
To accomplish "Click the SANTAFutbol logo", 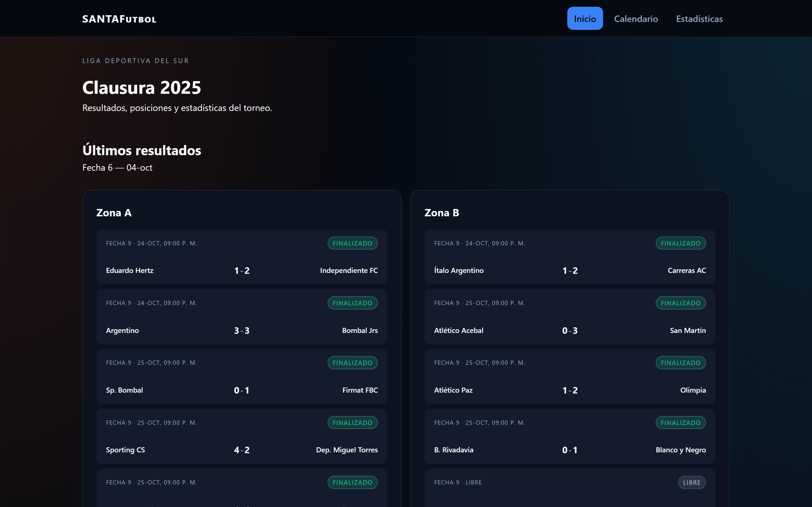I will (119, 19).
